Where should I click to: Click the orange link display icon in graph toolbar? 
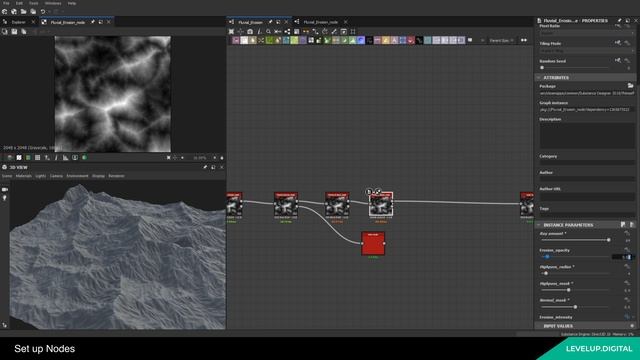[x=306, y=31]
